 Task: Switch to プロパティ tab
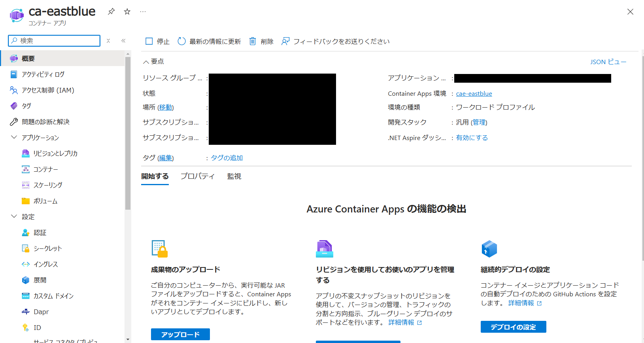tap(198, 176)
